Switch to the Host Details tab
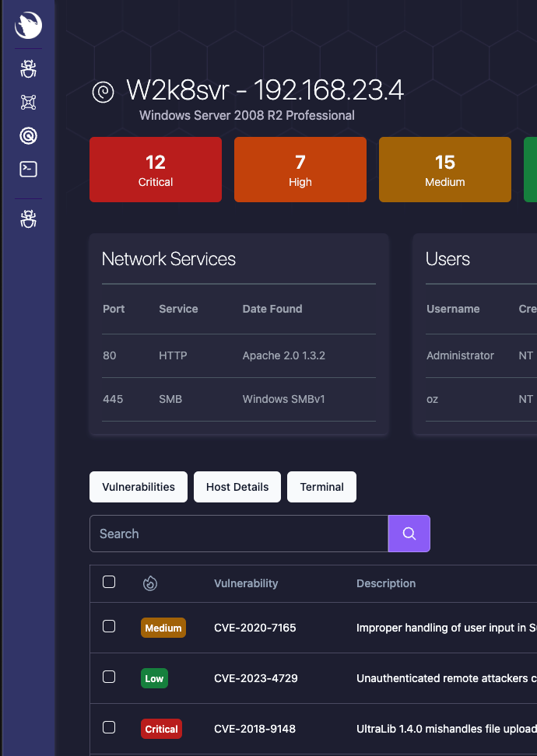This screenshot has width=537, height=756. [237, 487]
